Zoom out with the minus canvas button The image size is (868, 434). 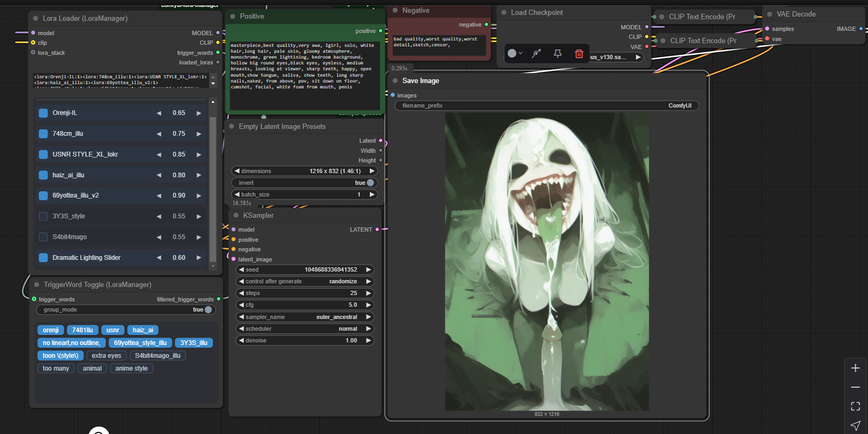(855, 387)
